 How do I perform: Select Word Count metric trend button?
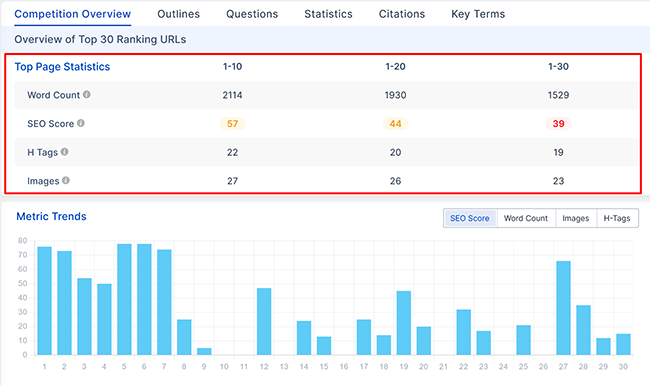point(526,218)
